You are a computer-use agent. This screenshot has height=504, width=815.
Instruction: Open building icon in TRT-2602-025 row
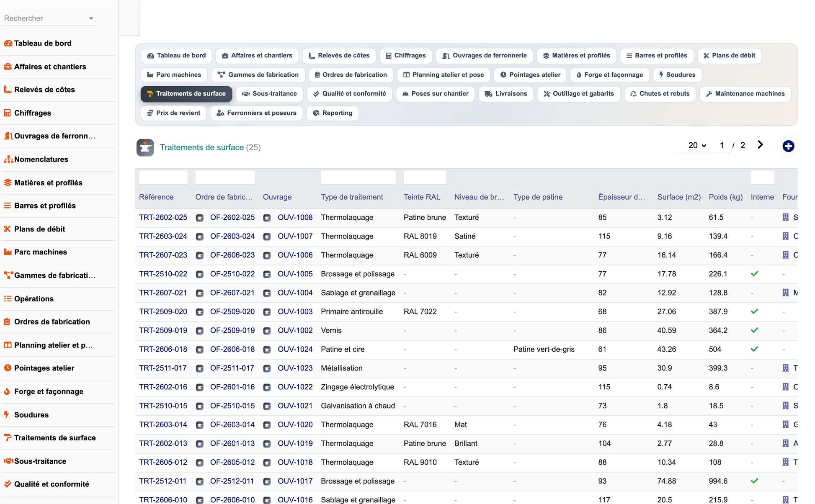pos(785,217)
